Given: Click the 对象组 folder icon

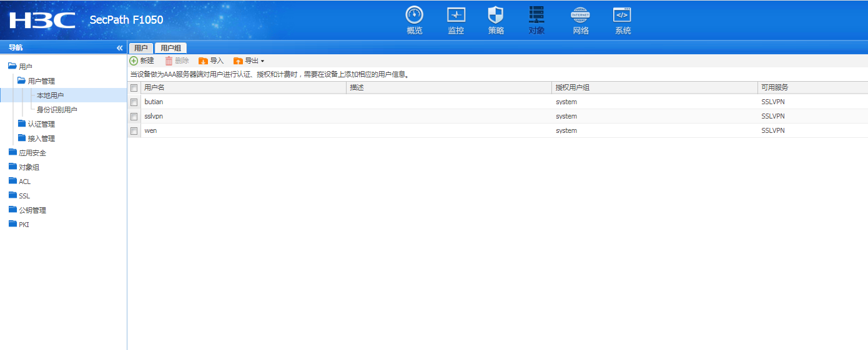Looking at the screenshot, I should [x=12, y=167].
